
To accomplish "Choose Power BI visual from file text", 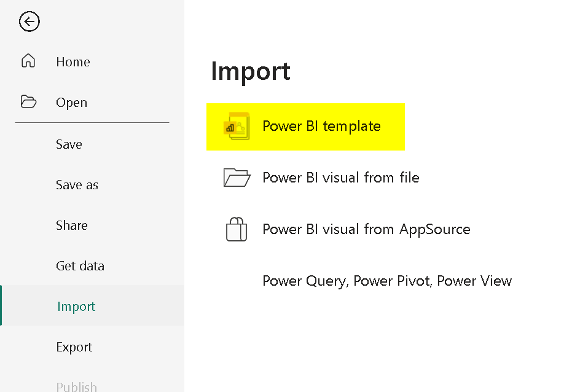I will 340,178.
